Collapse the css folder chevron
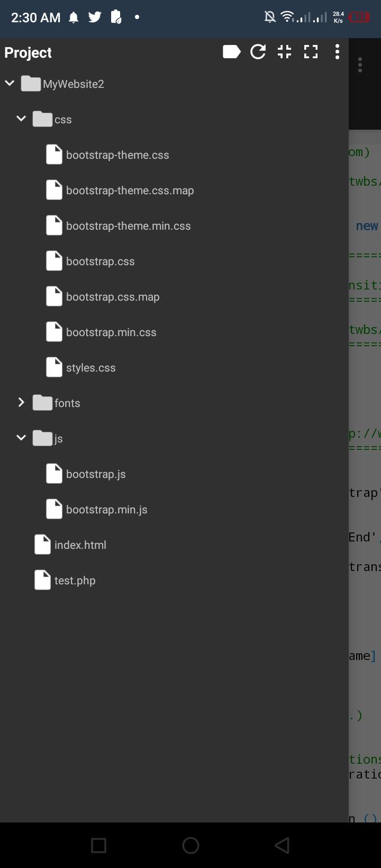Screen dimensions: 381x868 coord(21,119)
